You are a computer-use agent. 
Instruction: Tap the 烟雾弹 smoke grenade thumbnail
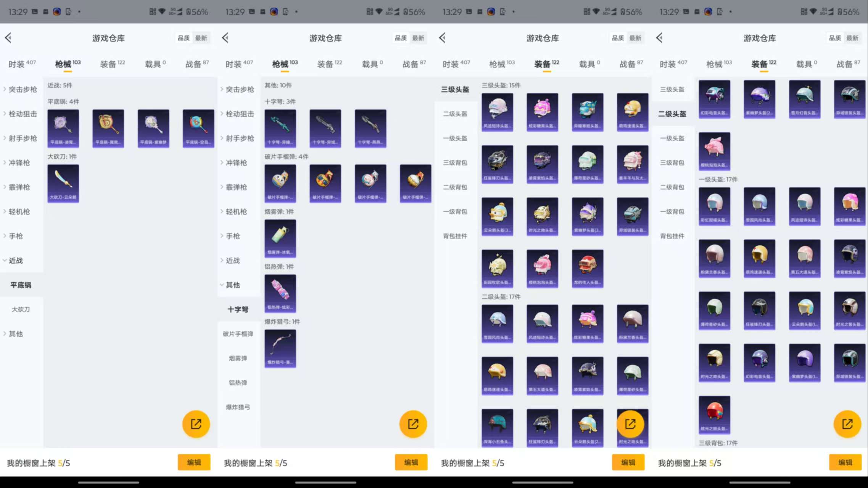click(280, 238)
